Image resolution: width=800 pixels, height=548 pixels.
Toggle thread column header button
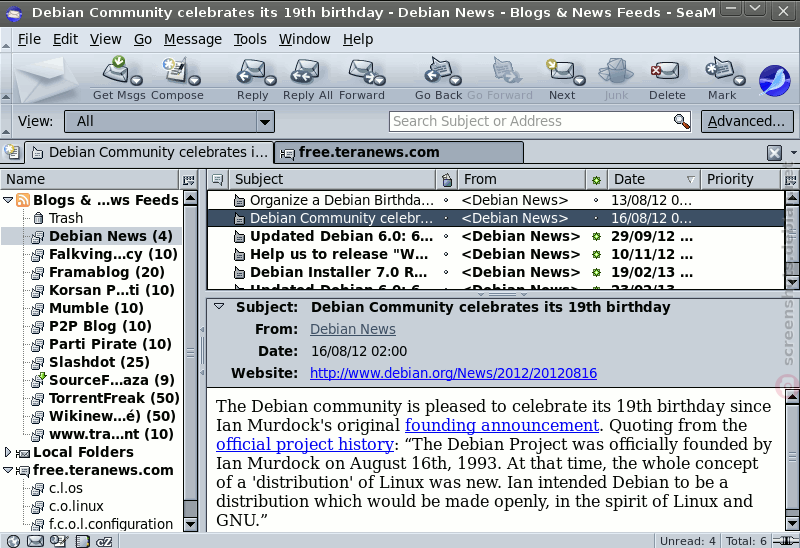point(218,179)
